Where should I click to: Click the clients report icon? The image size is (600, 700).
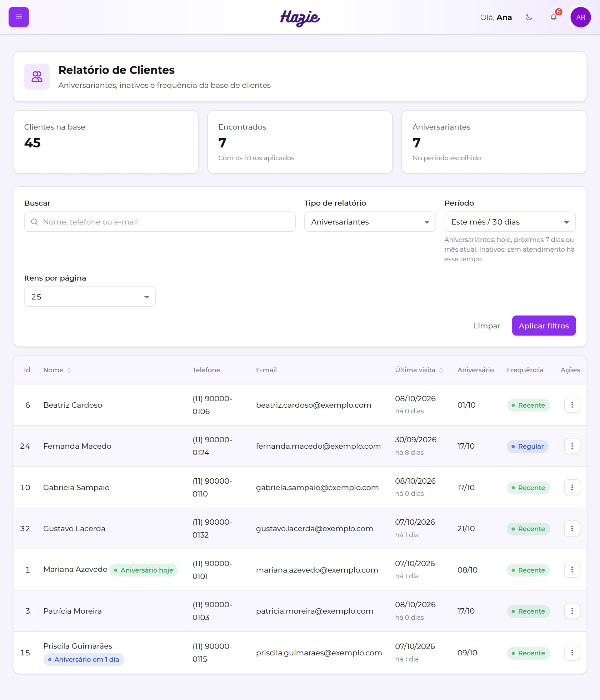(x=37, y=76)
